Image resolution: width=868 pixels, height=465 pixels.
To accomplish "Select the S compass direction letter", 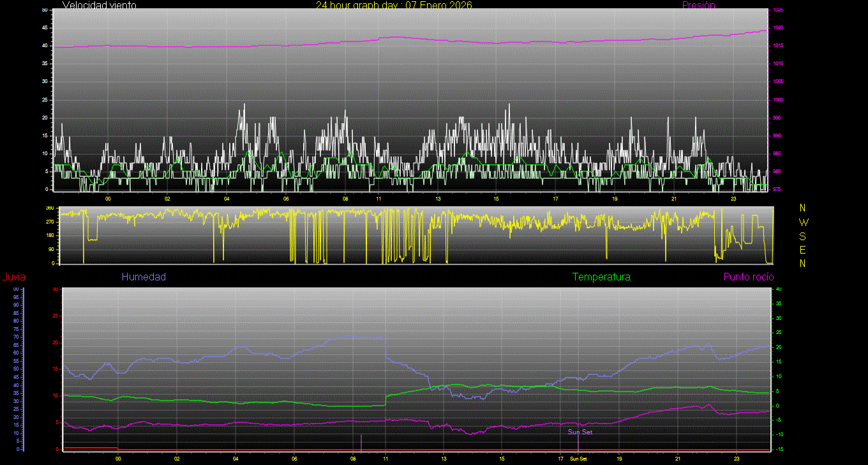I will click(x=802, y=236).
